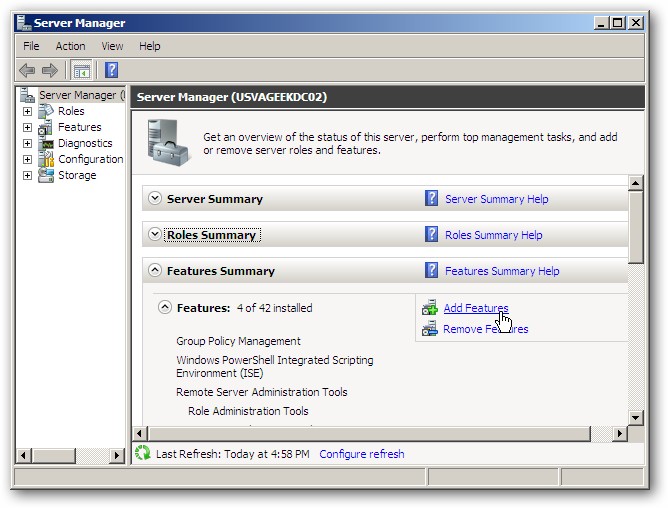Click the Server Summary Help question icon
Image resolution: width=668 pixels, height=508 pixels.
(431, 199)
